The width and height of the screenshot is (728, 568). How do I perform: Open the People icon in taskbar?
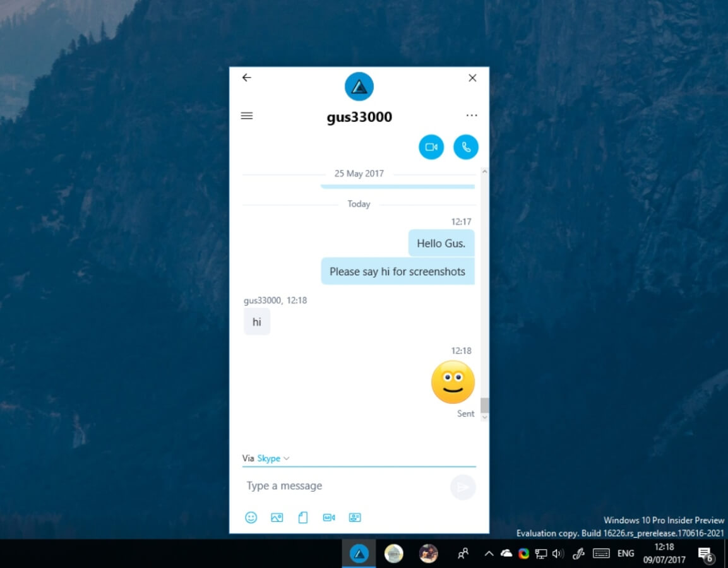463,553
